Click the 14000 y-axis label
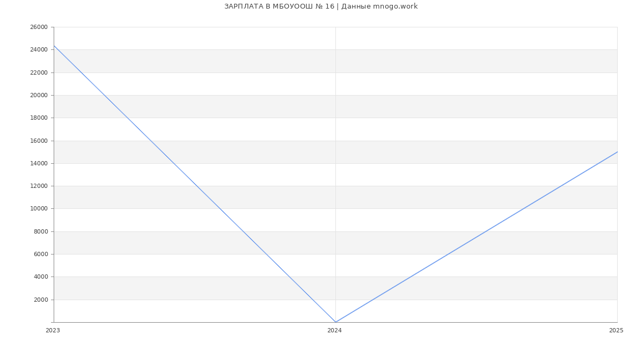The width and height of the screenshot is (644, 349). [39, 163]
